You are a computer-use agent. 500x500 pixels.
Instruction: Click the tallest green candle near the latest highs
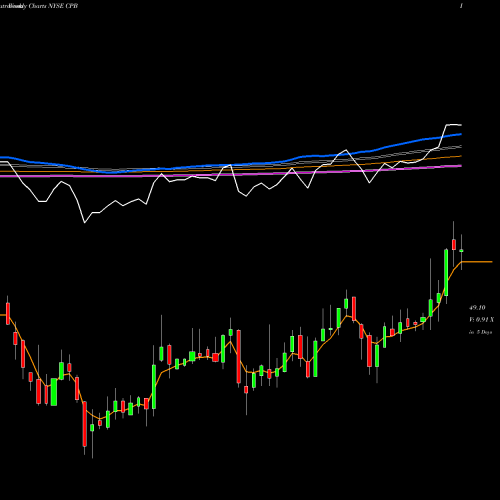pyautogui.click(x=446, y=272)
